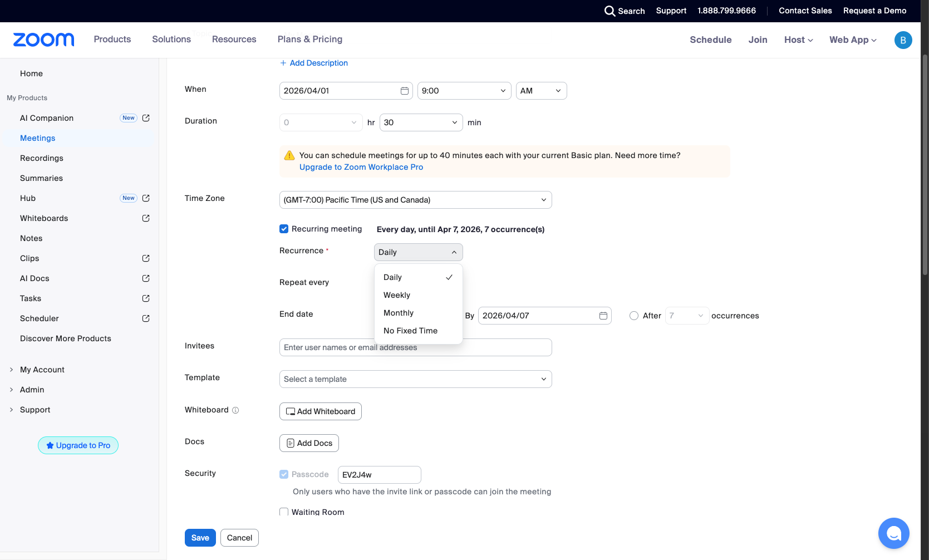Open the Time Zone dropdown
Image resolution: width=929 pixels, height=560 pixels.
click(x=416, y=200)
